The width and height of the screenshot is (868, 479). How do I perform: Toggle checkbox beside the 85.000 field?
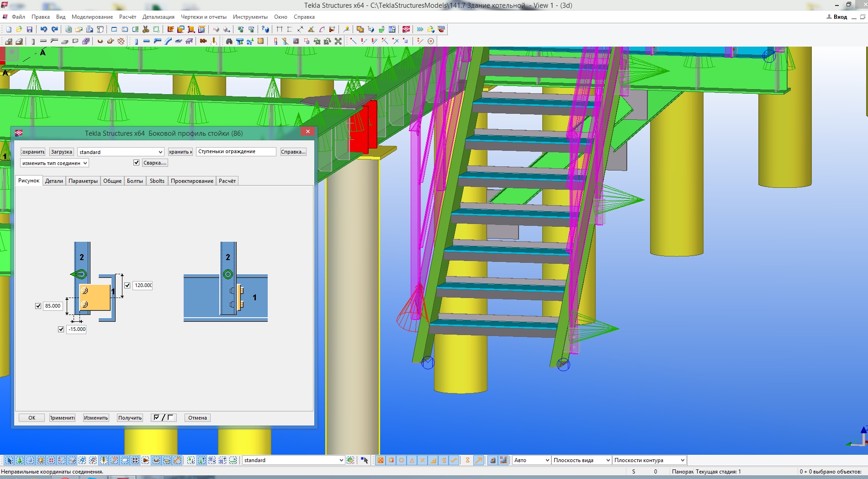38,306
